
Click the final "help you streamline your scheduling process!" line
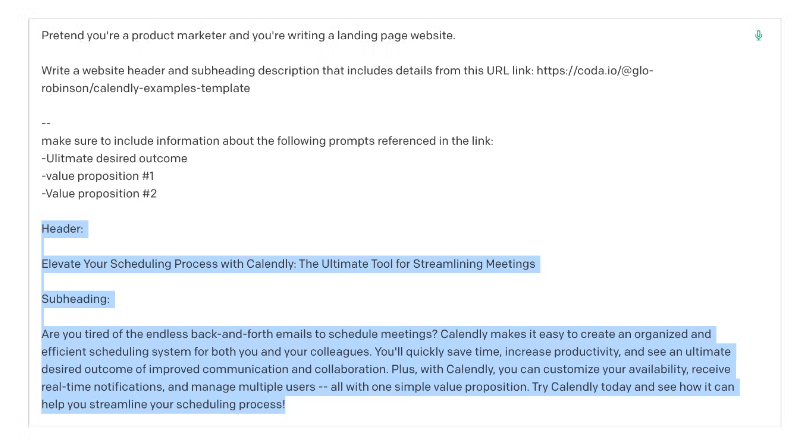click(x=163, y=405)
